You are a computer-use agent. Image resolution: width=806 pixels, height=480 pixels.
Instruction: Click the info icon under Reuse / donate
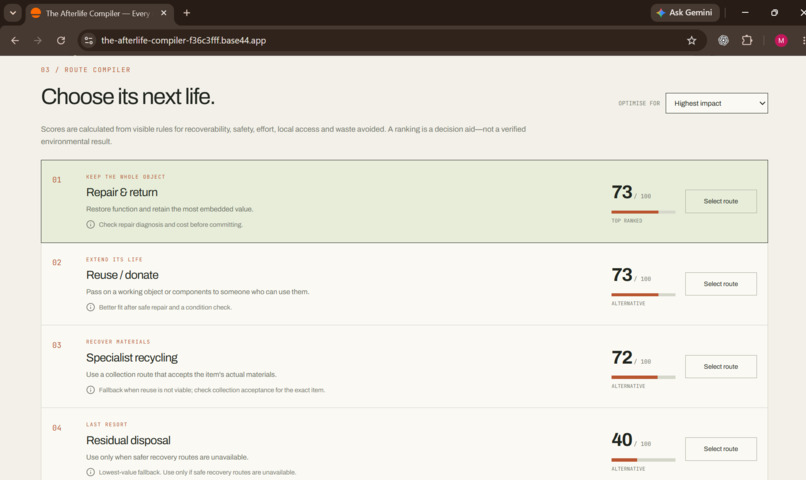click(90, 307)
